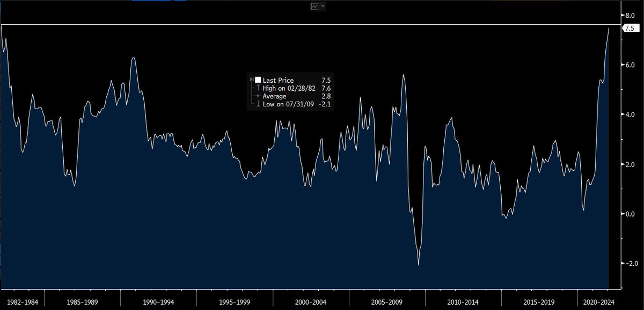Image resolution: width=644 pixels, height=310 pixels.
Task: Click the chart type icon above the chart
Action: click(314, 6)
